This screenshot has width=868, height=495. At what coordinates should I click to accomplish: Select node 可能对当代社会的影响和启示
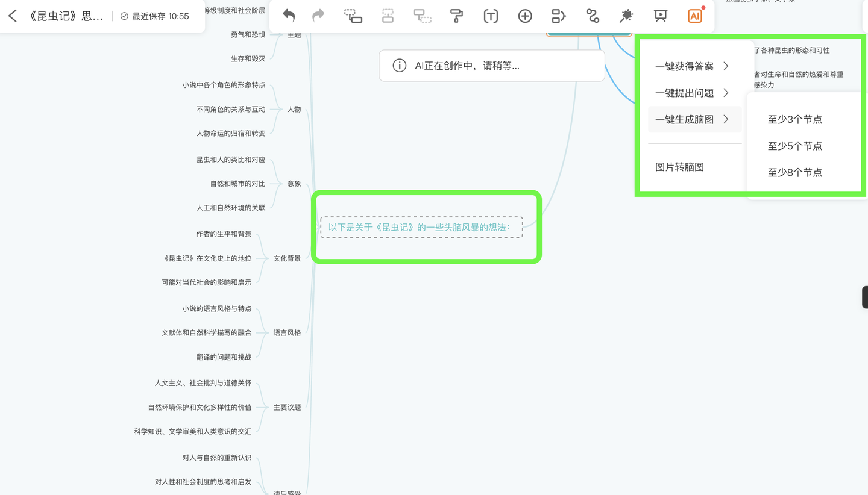click(x=206, y=282)
